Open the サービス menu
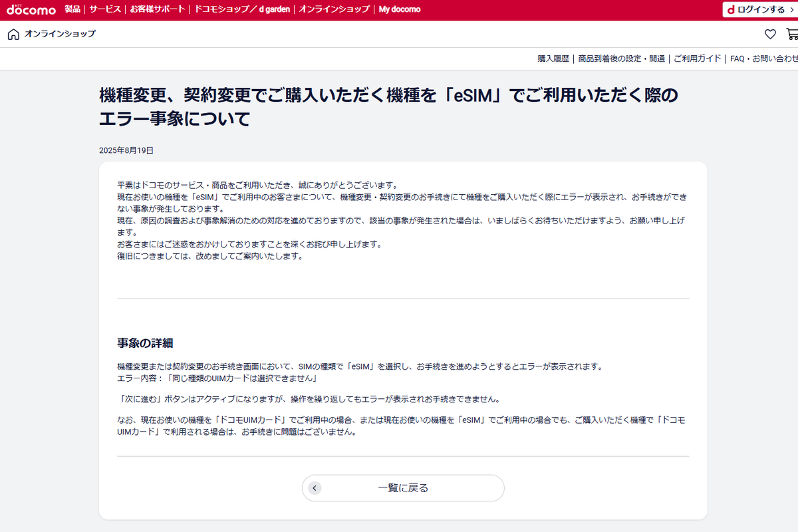 point(105,10)
